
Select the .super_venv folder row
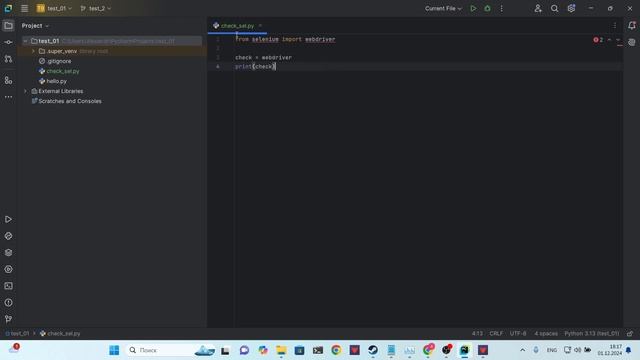[112, 51]
